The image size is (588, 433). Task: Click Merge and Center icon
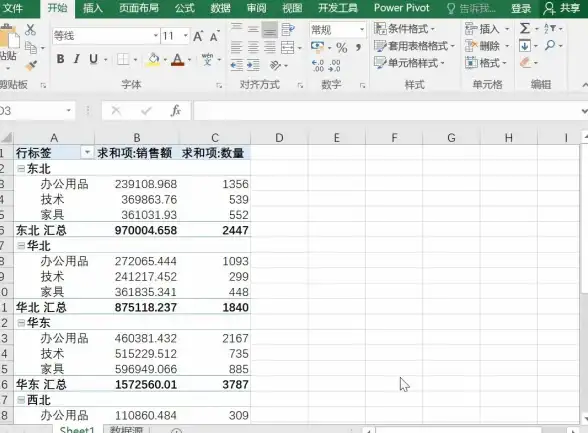click(288, 48)
